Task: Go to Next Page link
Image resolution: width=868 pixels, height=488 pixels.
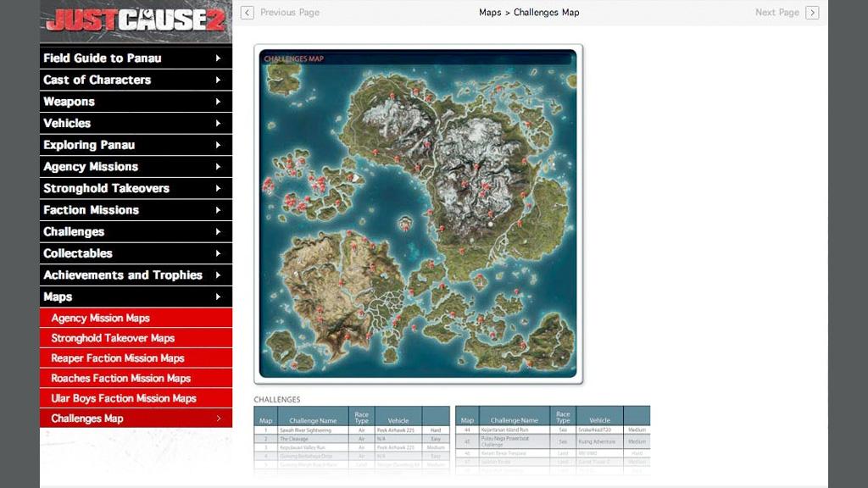Action: point(777,12)
